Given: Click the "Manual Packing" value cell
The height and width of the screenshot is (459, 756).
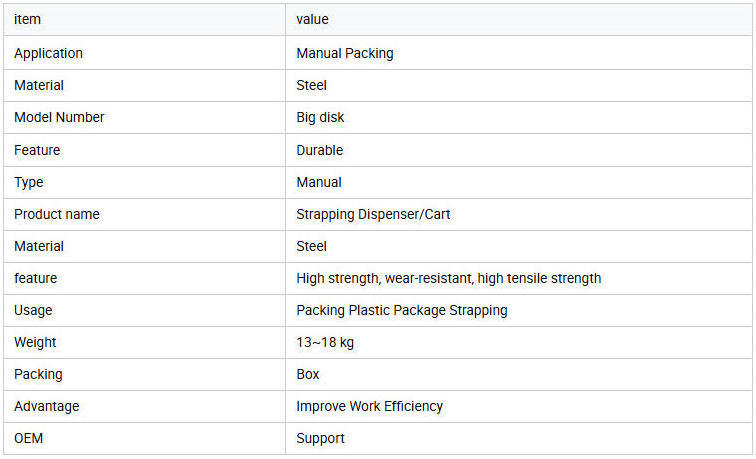Looking at the screenshot, I should [345, 53].
